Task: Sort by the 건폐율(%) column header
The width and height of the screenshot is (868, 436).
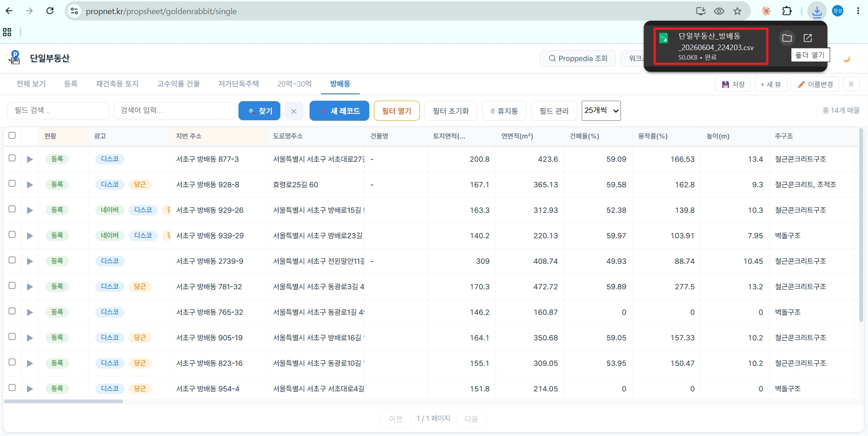Action: [584, 136]
